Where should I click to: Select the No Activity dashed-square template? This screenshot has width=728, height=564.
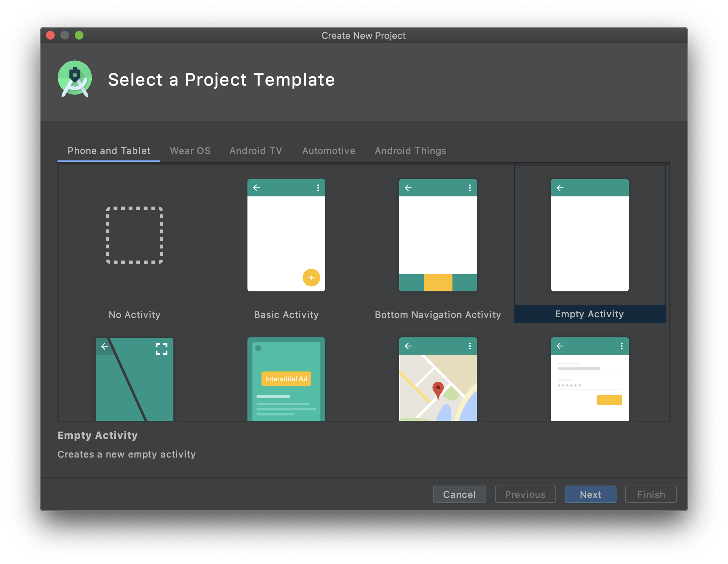135,235
